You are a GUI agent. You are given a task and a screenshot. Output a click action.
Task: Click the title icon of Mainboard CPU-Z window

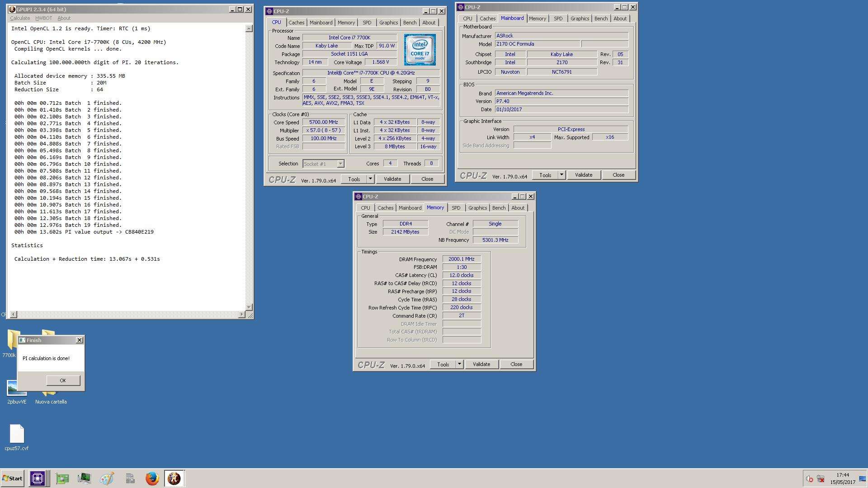461,7
